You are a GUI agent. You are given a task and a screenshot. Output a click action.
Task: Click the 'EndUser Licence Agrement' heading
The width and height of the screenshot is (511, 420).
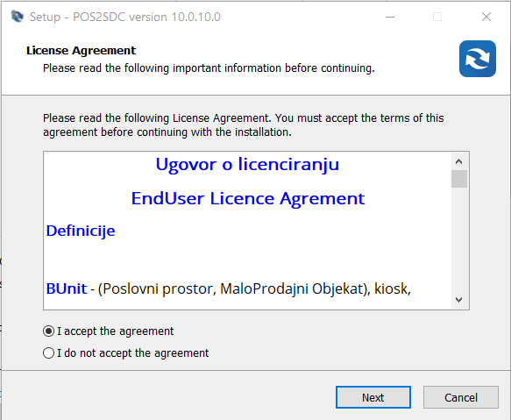tap(248, 198)
